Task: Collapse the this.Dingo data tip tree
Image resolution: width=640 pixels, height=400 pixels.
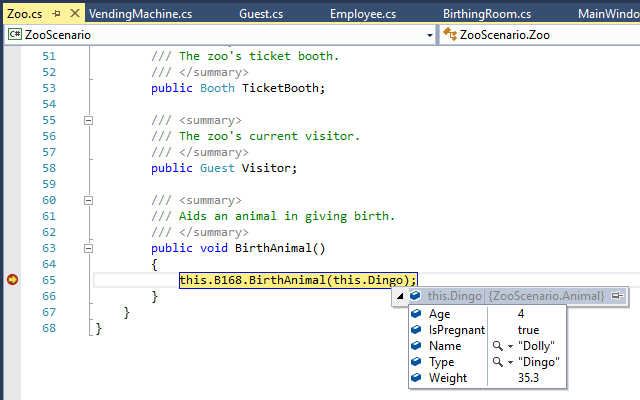Action: (401, 296)
